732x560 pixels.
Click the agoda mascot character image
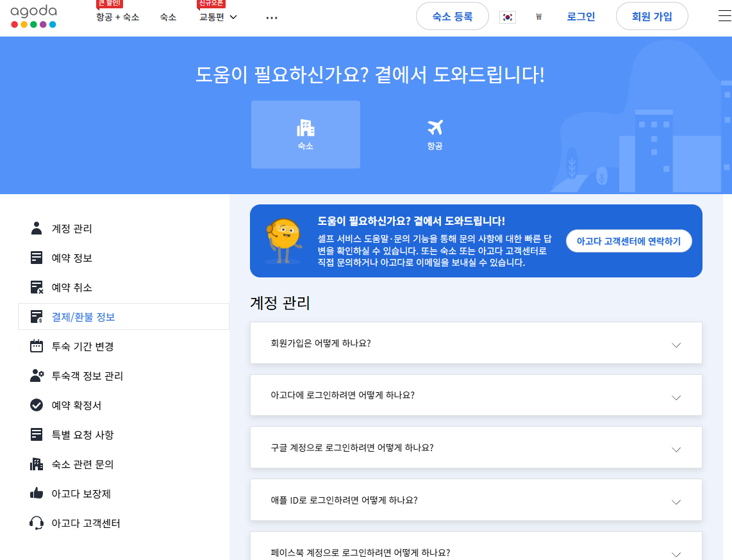284,241
